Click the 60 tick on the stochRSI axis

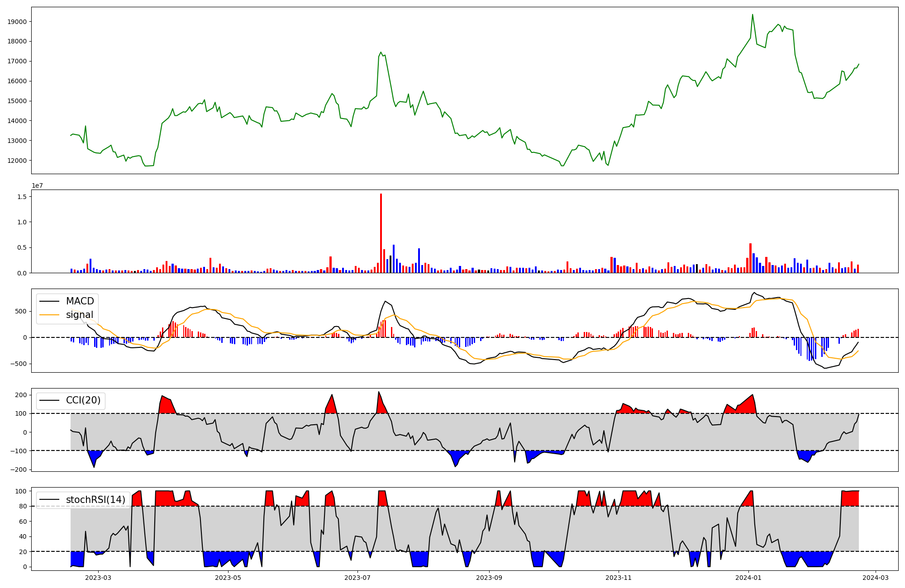23,522
